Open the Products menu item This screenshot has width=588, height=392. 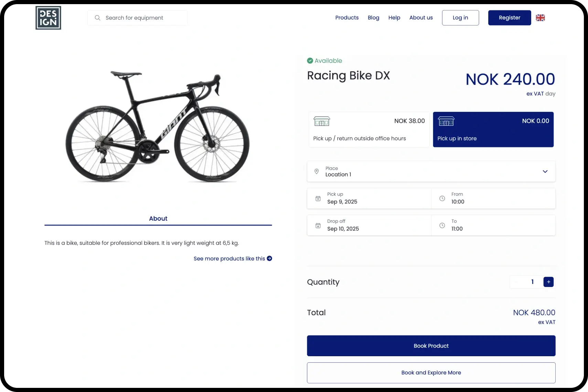pyautogui.click(x=347, y=18)
